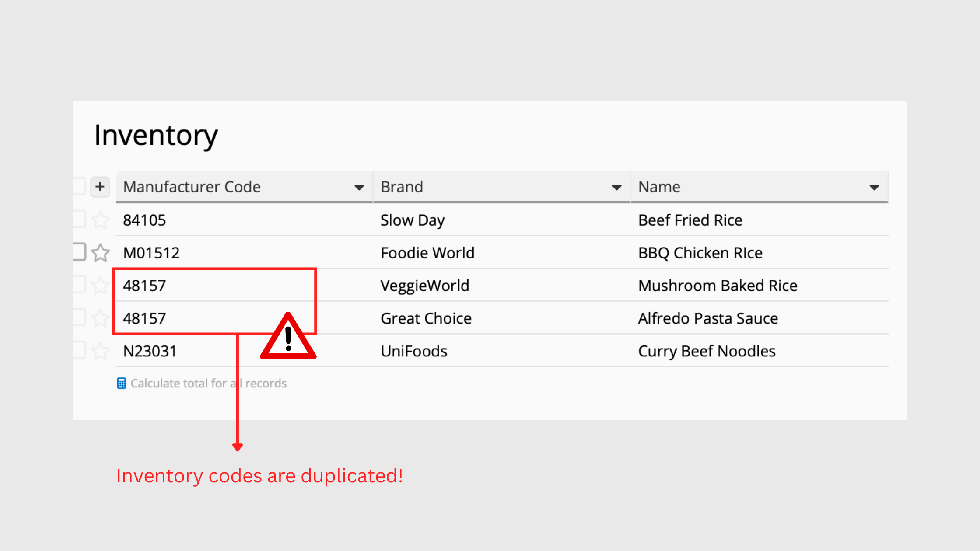This screenshot has height=551, width=980.
Task: Click the calculator icon below the table
Action: (121, 384)
